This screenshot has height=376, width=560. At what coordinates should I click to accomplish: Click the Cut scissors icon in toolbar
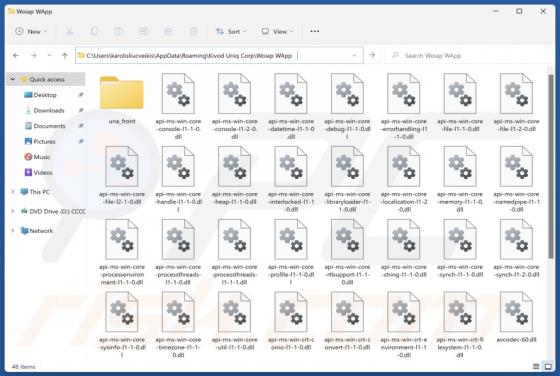(69, 31)
